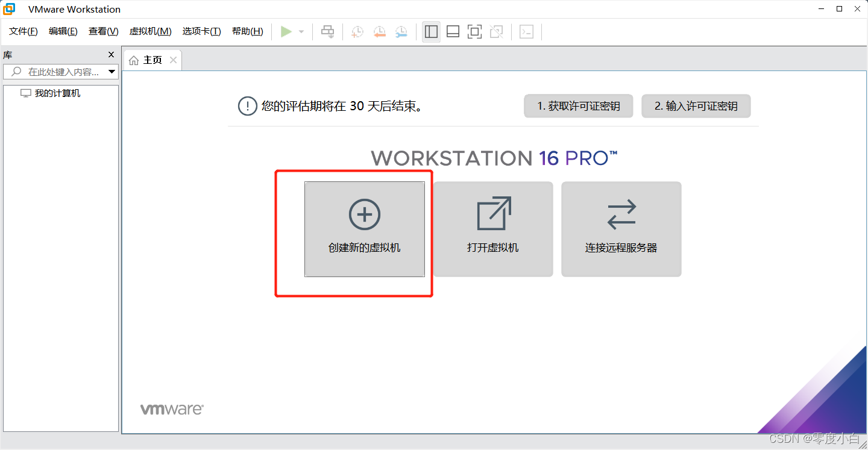Click the evaluation warning exclamation icon
The height and width of the screenshot is (450, 868).
coord(248,106)
